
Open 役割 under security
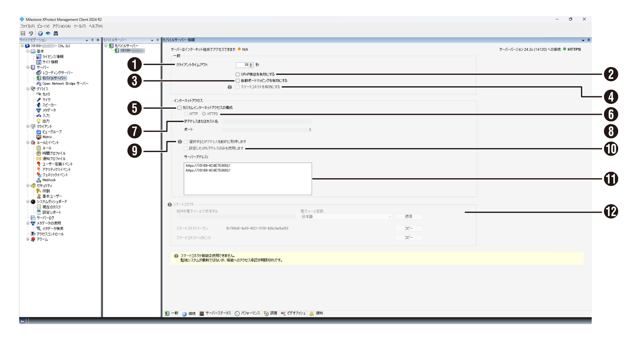[46, 191]
